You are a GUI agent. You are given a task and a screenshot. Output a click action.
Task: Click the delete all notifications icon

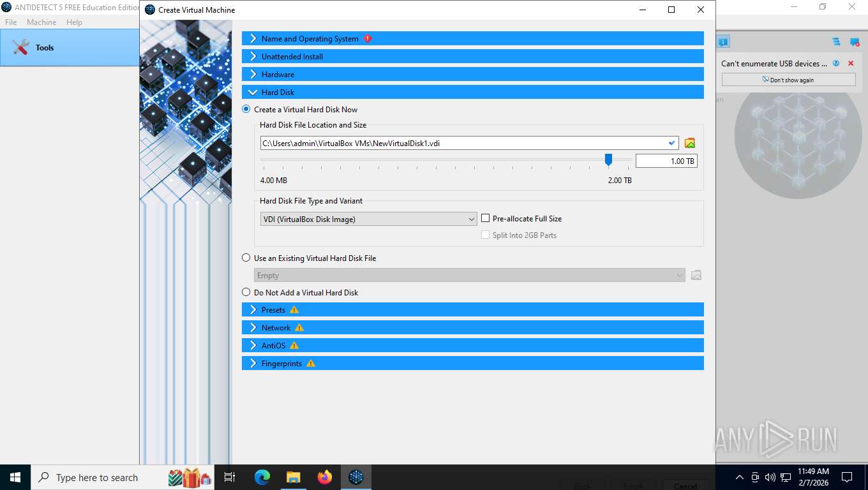pos(855,42)
